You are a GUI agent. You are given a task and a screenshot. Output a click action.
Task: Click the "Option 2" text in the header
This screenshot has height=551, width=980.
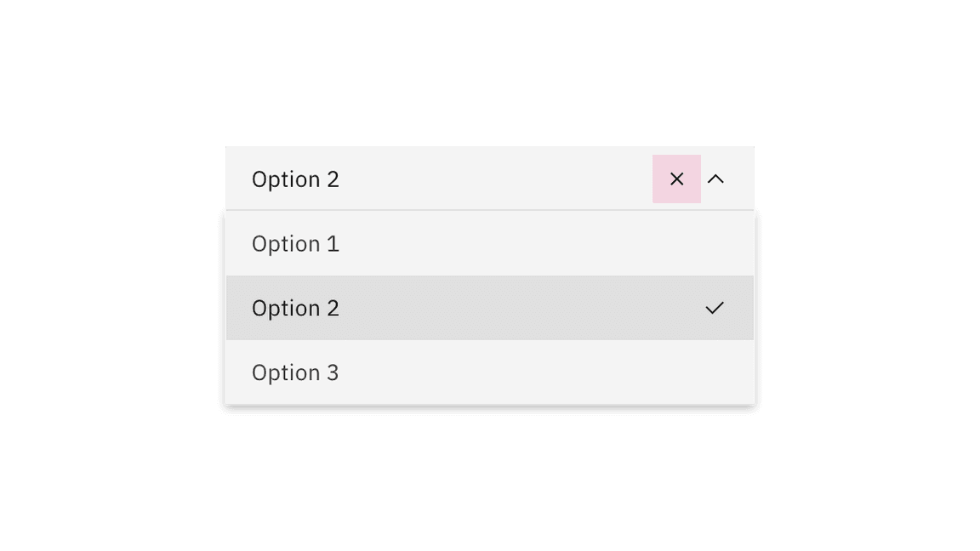tap(295, 179)
